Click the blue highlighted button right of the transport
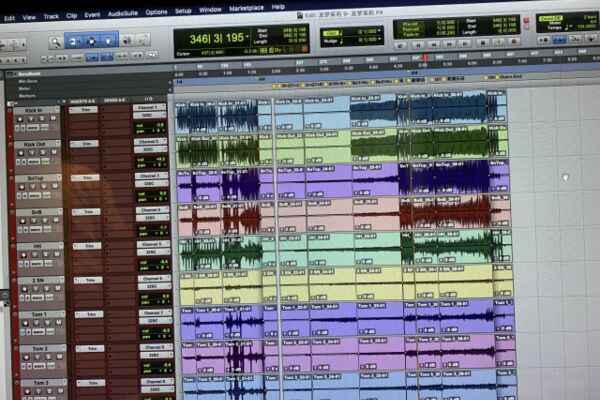 coord(559,39)
